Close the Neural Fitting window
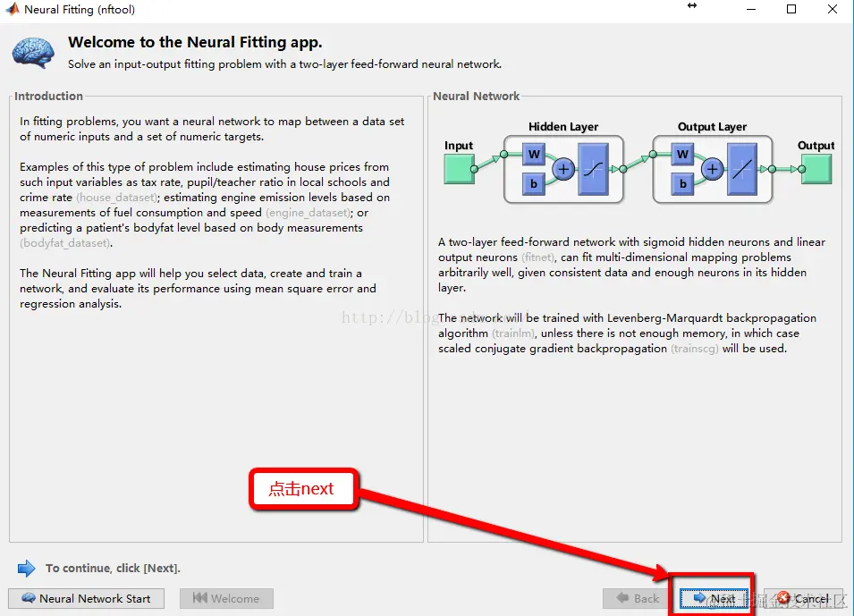This screenshot has width=854, height=616. [x=833, y=9]
